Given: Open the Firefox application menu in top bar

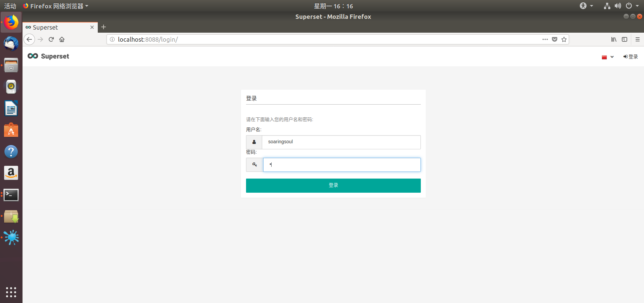Looking at the screenshot, I should pyautogui.click(x=56, y=6).
